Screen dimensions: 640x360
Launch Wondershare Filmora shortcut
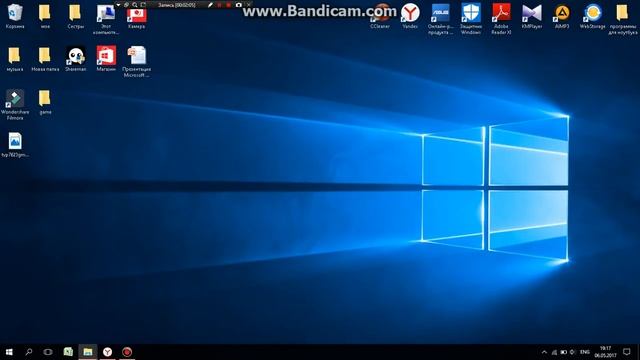click(x=15, y=104)
